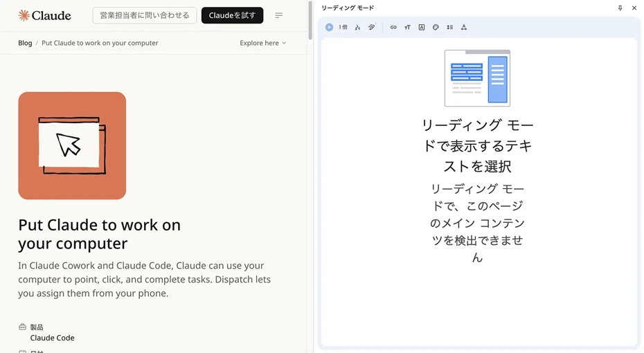Expand the Explore here dropdown
This screenshot has width=644, height=353.
tap(263, 43)
